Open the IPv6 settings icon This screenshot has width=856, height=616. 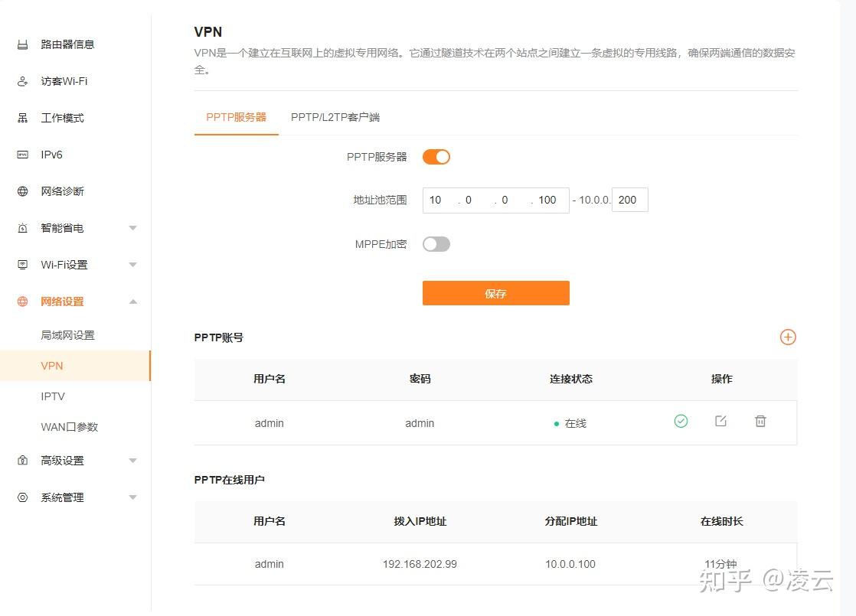click(x=23, y=155)
